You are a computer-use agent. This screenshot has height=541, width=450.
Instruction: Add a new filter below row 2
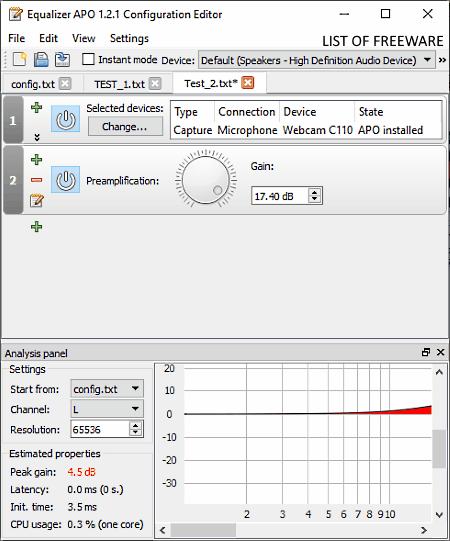(37, 227)
